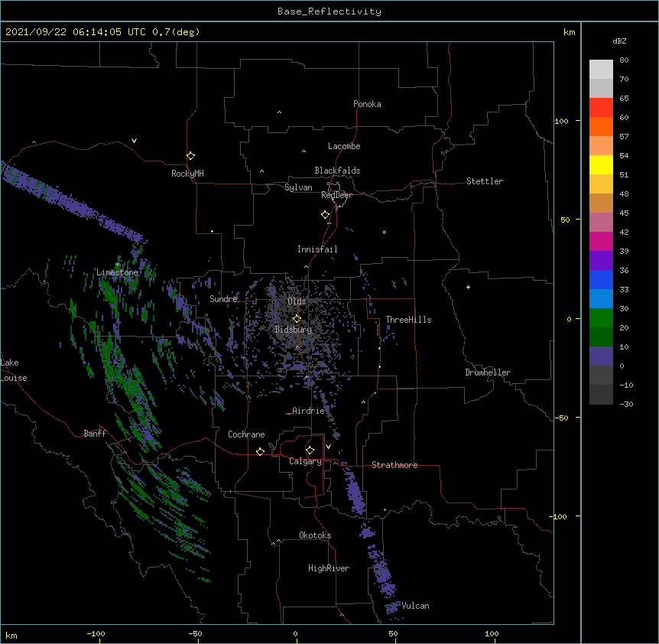The width and height of the screenshot is (659, 644).
Task: Click the -100 tick on bottom axis
Action: [x=96, y=633]
